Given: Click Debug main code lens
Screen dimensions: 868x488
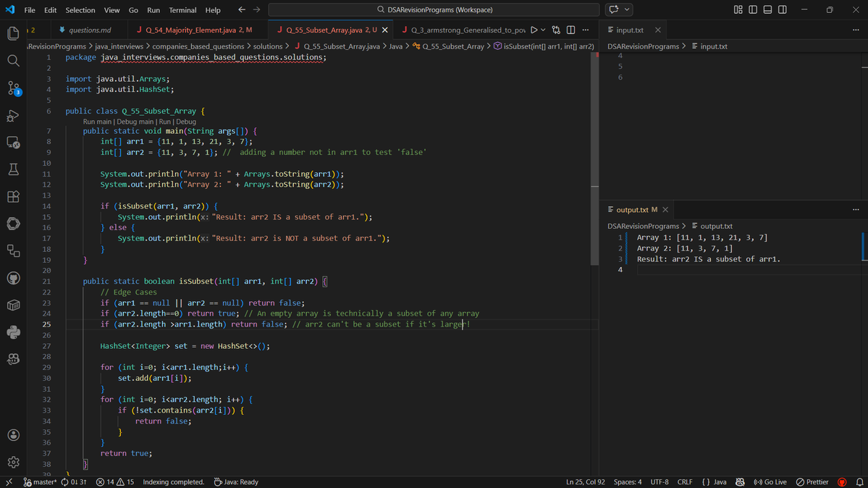Looking at the screenshot, I should click(x=135, y=122).
